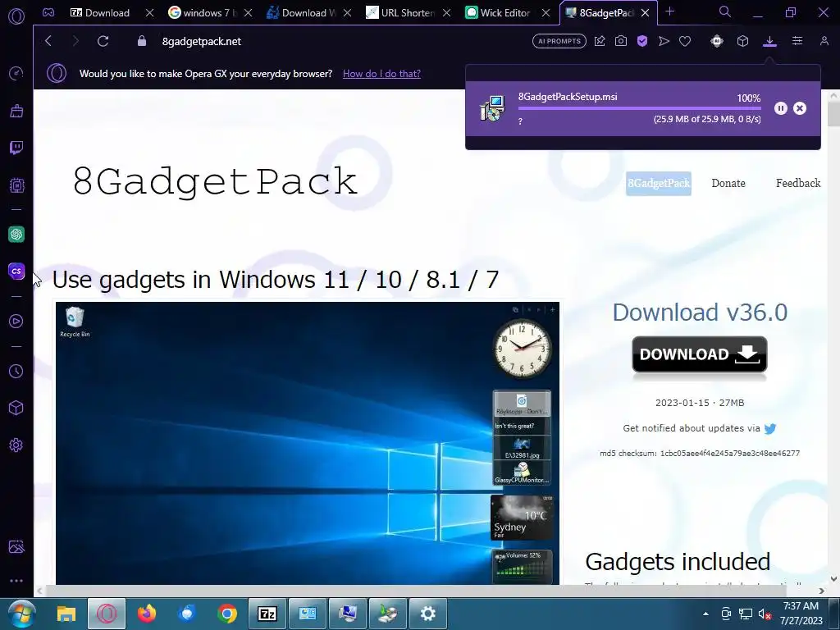The height and width of the screenshot is (630, 840).
Task: Open GX Cleaner in sidebar
Action: click(x=16, y=111)
